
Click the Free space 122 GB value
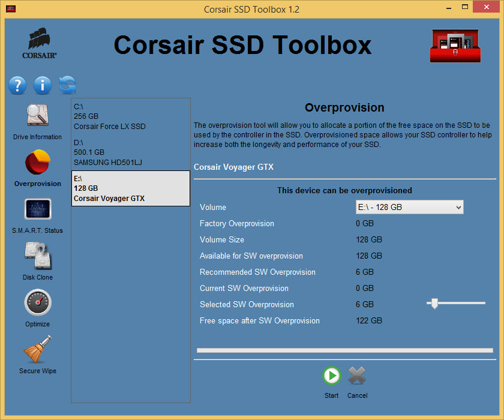coord(368,321)
